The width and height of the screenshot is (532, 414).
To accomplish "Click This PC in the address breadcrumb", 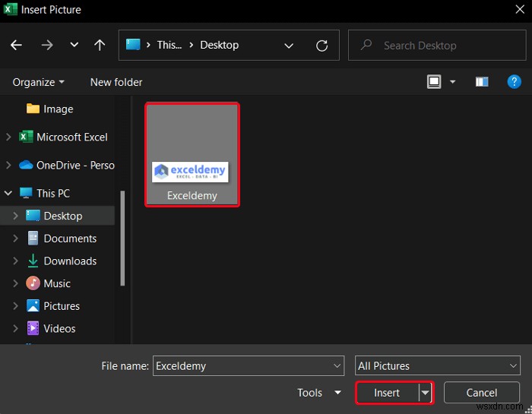I will [x=169, y=45].
